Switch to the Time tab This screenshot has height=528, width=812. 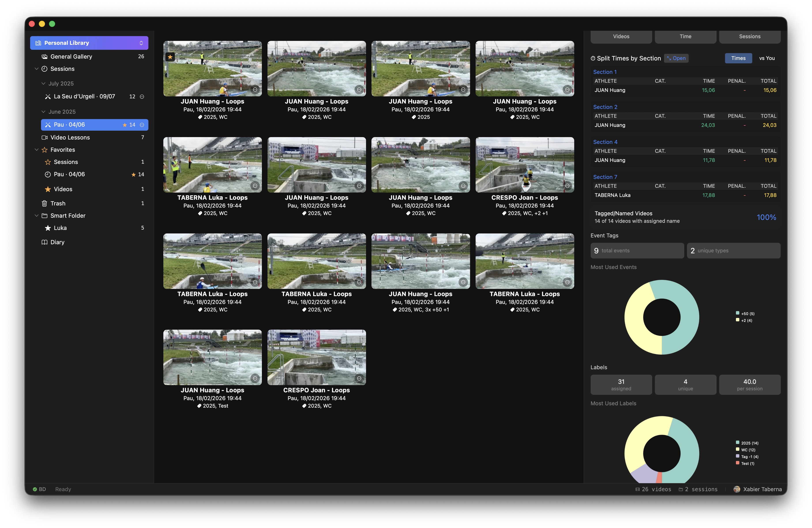pos(685,36)
